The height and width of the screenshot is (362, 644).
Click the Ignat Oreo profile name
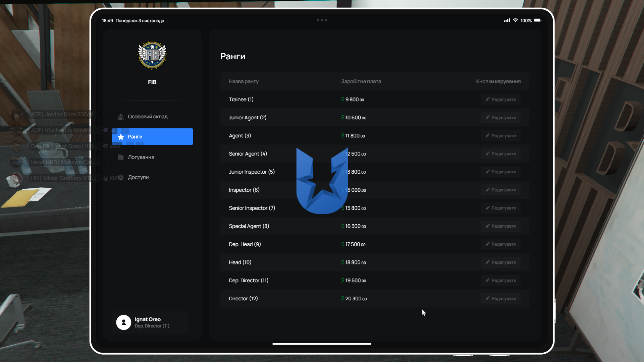pyautogui.click(x=148, y=319)
